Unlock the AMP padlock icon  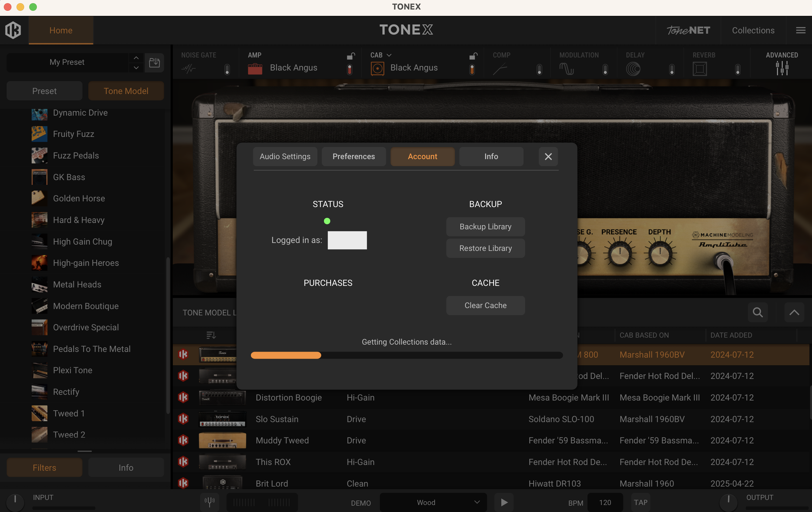coord(351,56)
